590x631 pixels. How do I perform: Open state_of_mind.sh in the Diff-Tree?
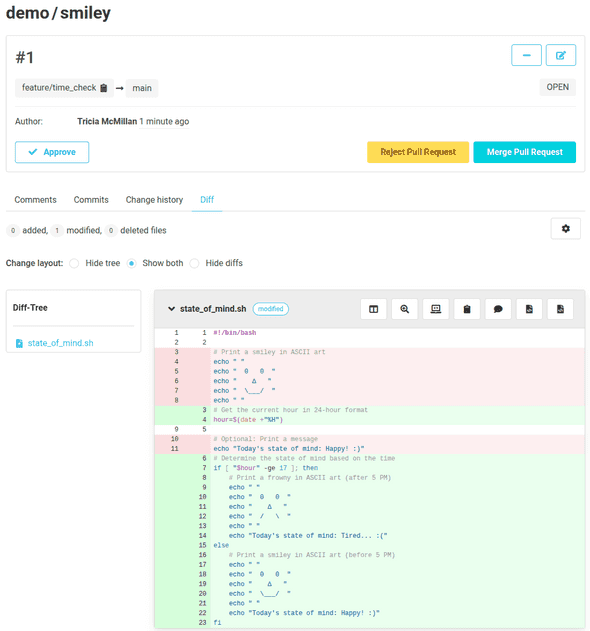pos(60,343)
